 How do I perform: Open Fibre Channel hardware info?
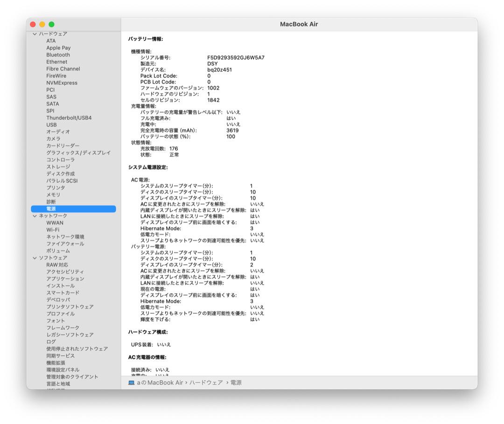63,69
